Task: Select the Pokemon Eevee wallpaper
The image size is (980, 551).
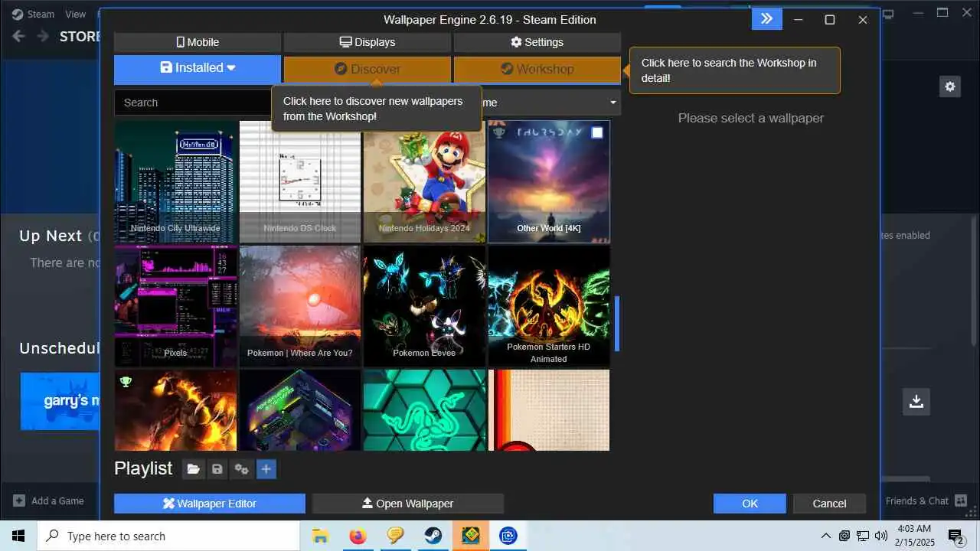Action: 424,306
